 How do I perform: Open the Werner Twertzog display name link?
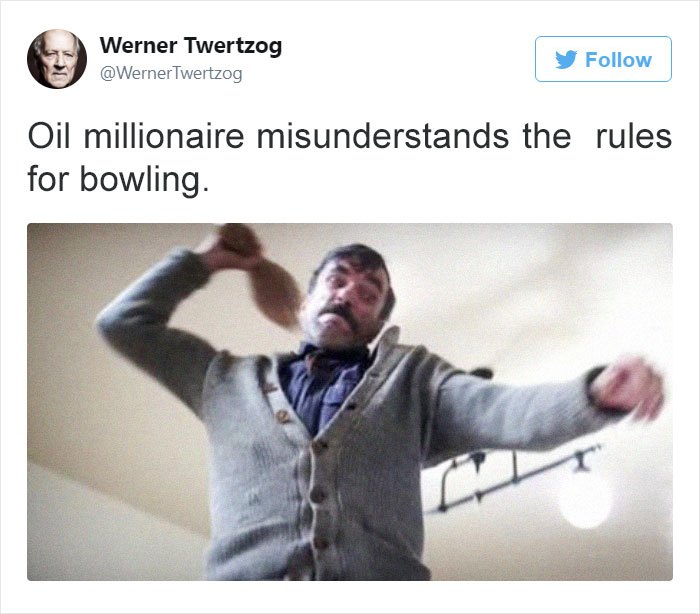(191, 46)
